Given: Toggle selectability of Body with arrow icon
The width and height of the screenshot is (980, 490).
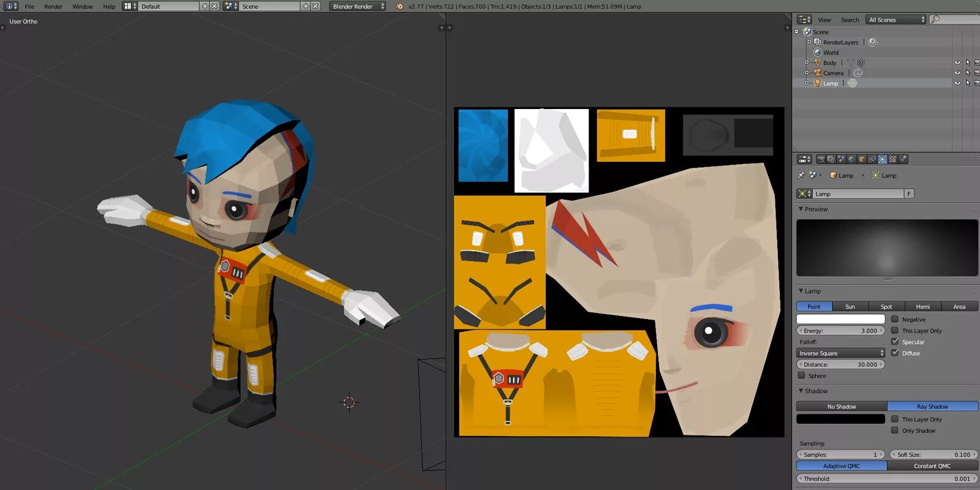Looking at the screenshot, I should click(x=968, y=62).
